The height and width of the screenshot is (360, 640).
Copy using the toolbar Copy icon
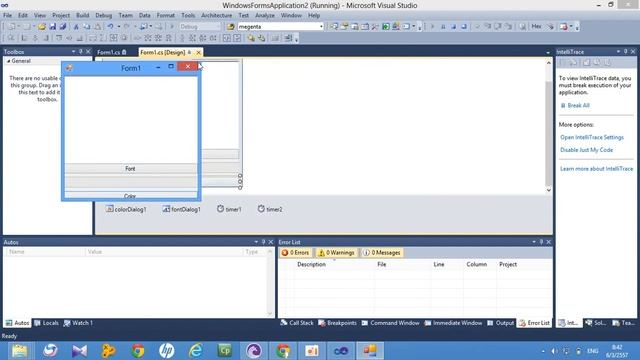coord(87,27)
